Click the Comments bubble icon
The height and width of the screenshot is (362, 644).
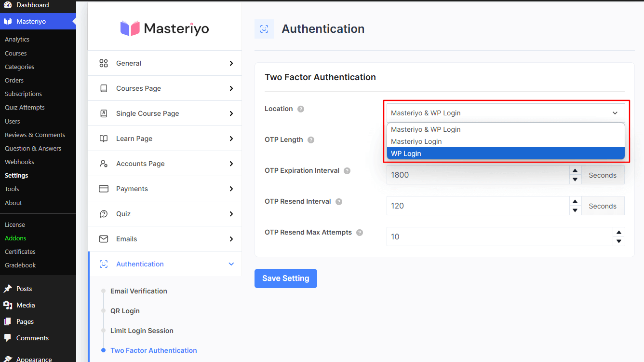[8, 338]
